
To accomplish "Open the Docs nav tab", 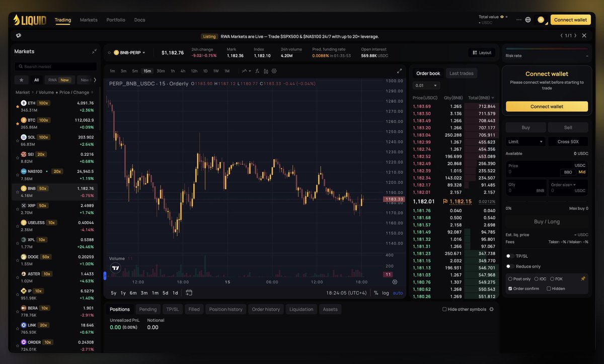I will point(139,20).
